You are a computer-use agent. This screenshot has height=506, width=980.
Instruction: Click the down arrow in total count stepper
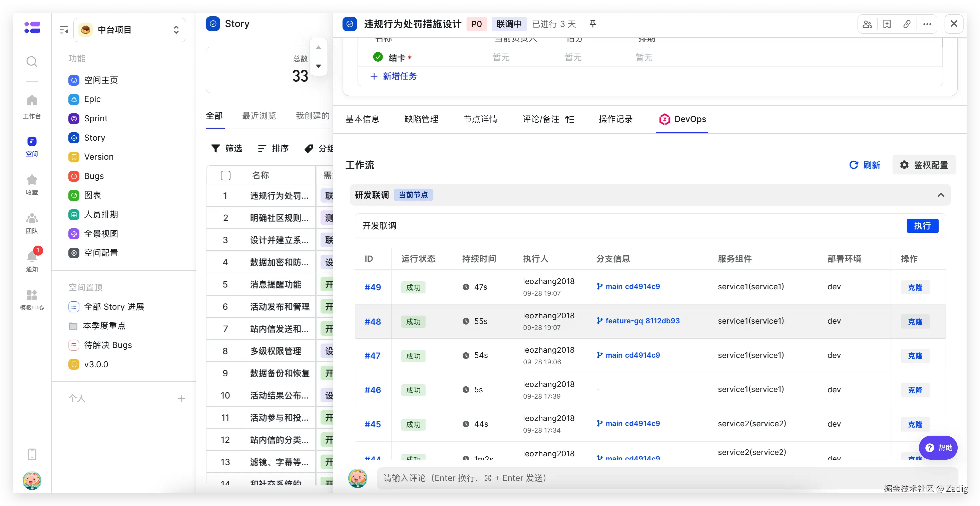tap(319, 66)
